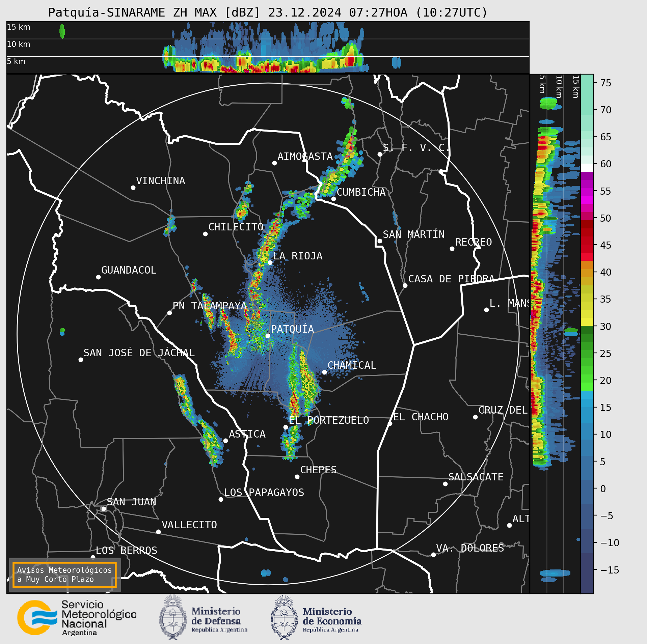647x644 pixels.
Task: Click the PN TALAMPAYA label
Action: 210,306
